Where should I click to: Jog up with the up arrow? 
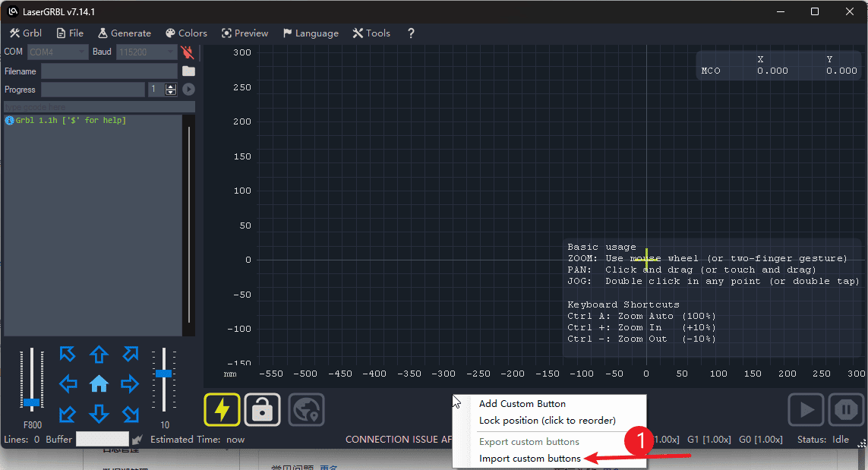(x=99, y=355)
